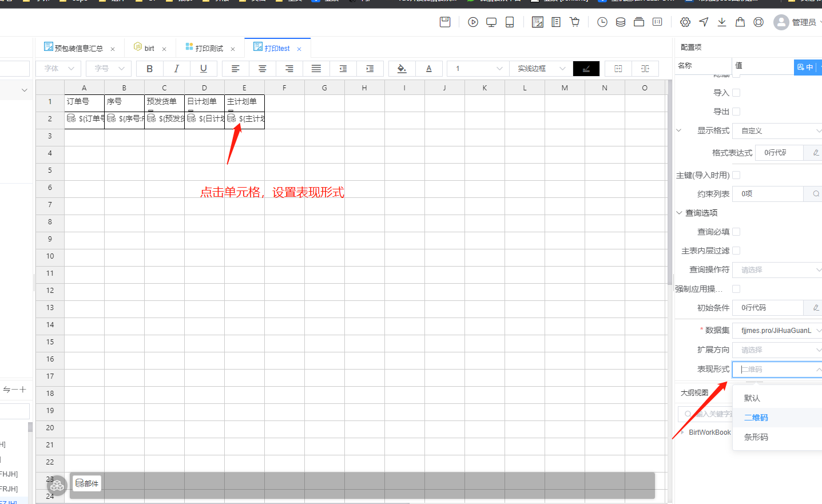Click the save icon in top toolbar
822x504 pixels.
[x=445, y=22]
